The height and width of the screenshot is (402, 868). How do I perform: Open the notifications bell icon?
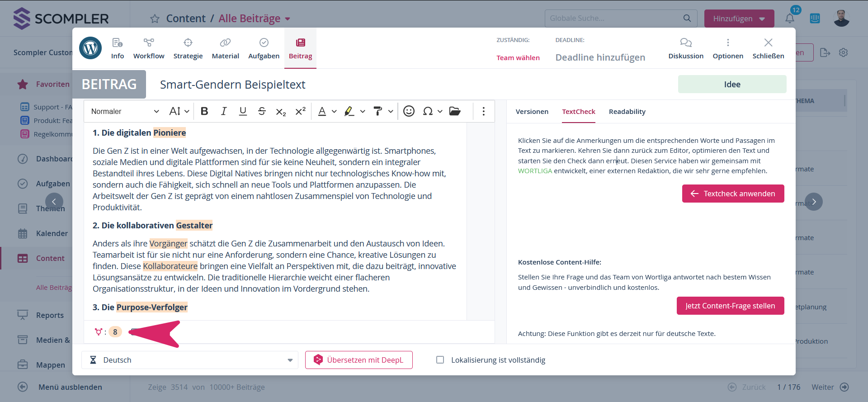(789, 19)
